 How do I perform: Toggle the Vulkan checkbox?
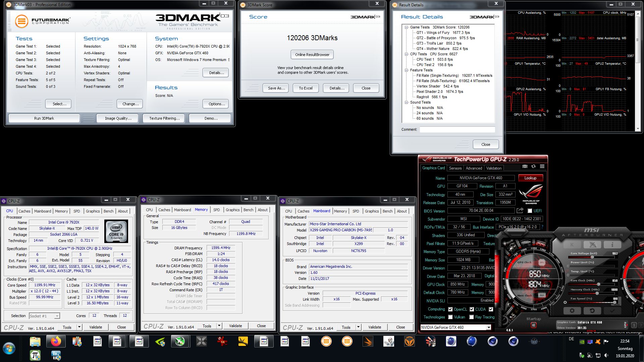(x=450, y=317)
